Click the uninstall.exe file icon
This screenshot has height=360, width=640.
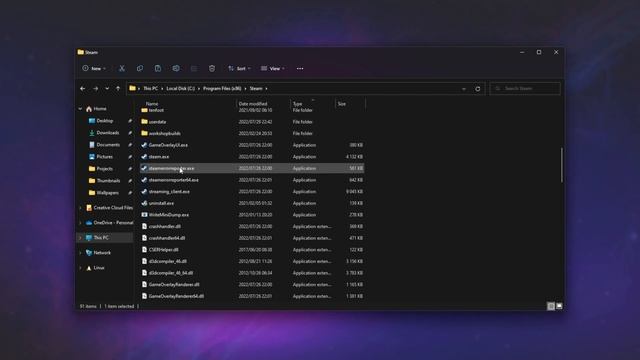144,203
